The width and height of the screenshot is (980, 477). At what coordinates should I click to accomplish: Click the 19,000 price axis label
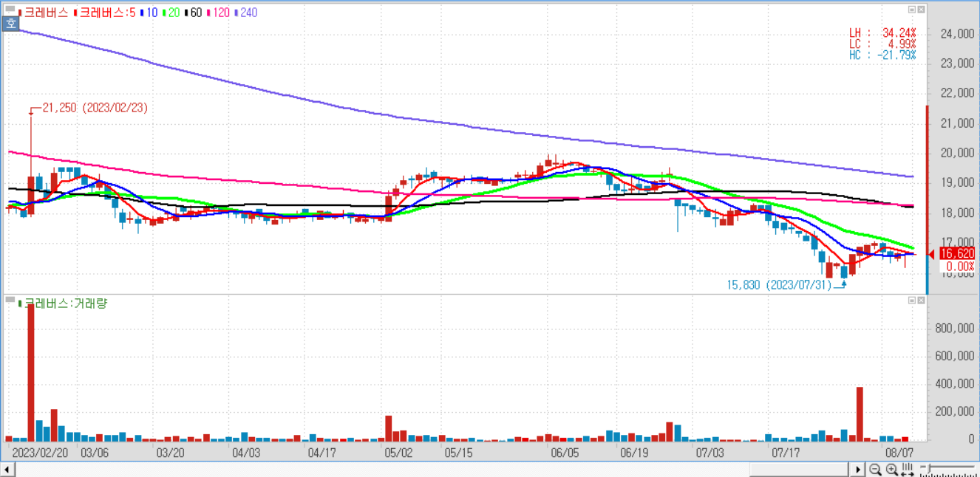(956, 183)
